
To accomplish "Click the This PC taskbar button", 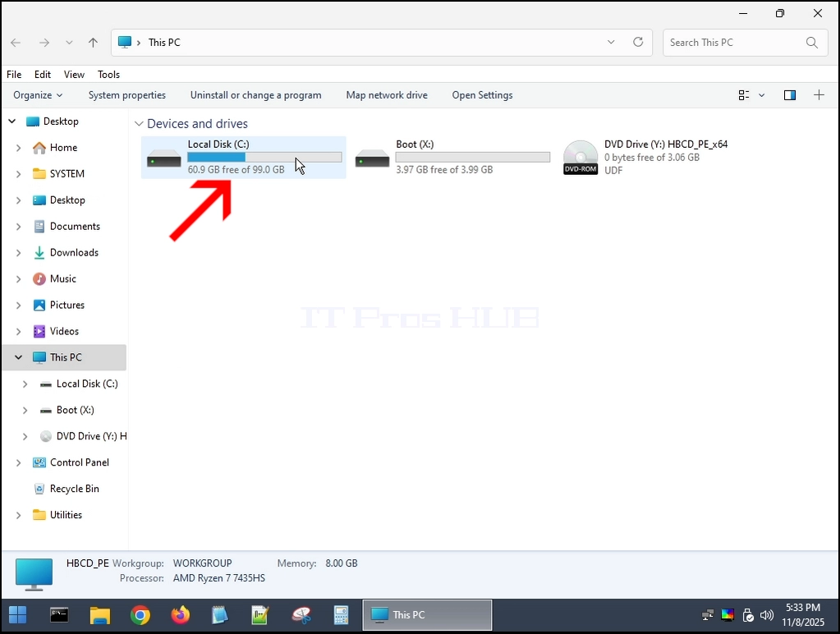I will [427, 615].
